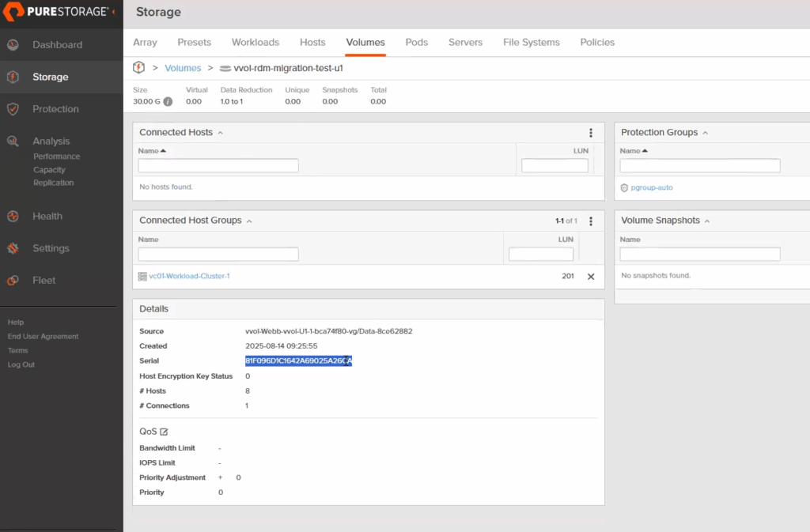
Task: Open Capacity under Analysis
Action: pyautogui.click(x=50, y=170)
